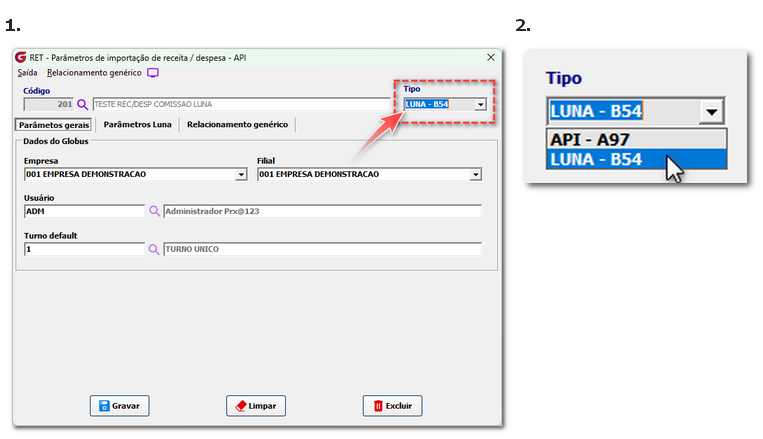763x439 pixels.
Task: Open the Relacionamento genérico menu
Action: 94,73
